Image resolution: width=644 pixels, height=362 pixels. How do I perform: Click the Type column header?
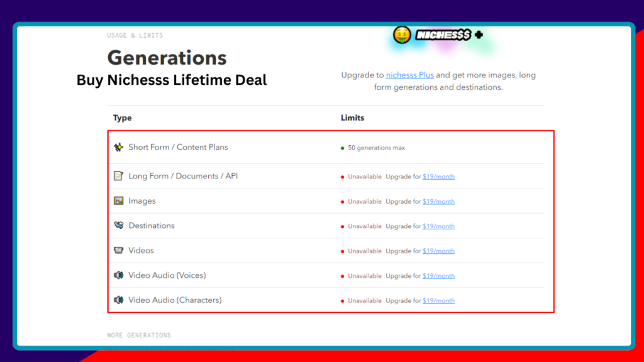[x=123, y=118]
